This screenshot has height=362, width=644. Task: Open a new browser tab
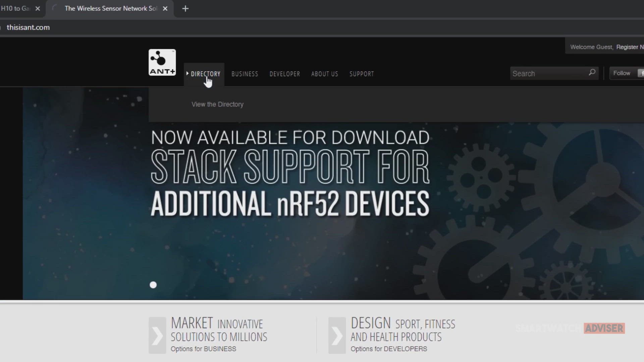tap(185, 8)
